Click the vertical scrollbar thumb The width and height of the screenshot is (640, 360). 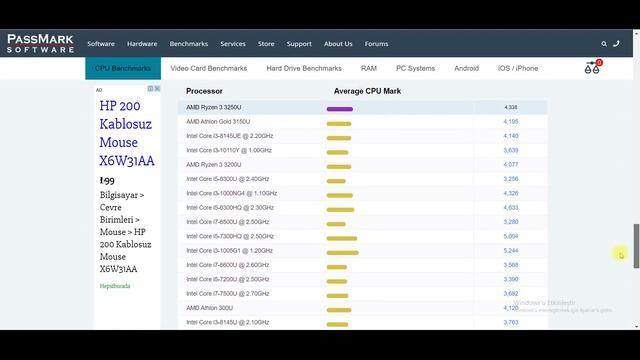(x=636, y=246)
